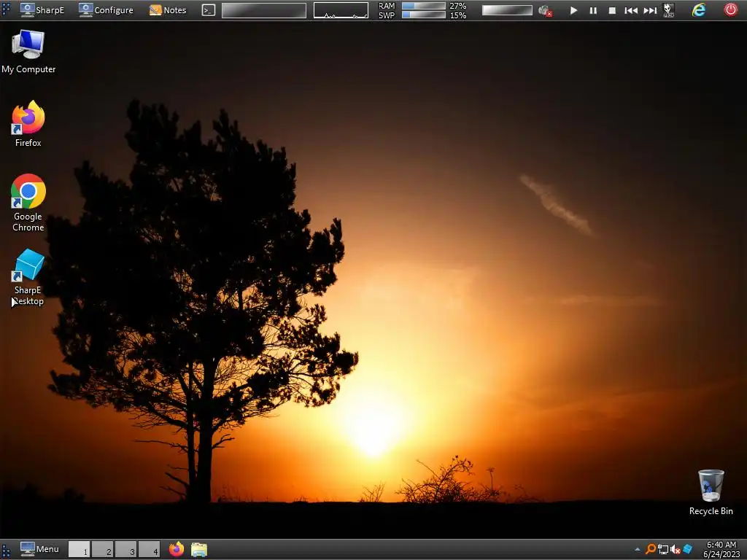This screenshot has height=560, width=747.
Task: Toggle the muted volume mixer icon in top bar
Action: [545, 10]
